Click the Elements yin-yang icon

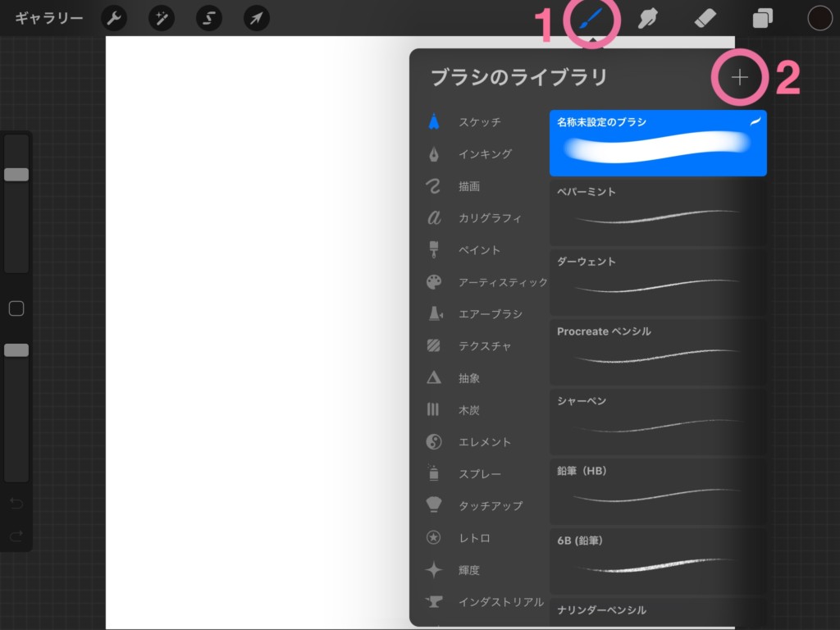tap(434, 442)
